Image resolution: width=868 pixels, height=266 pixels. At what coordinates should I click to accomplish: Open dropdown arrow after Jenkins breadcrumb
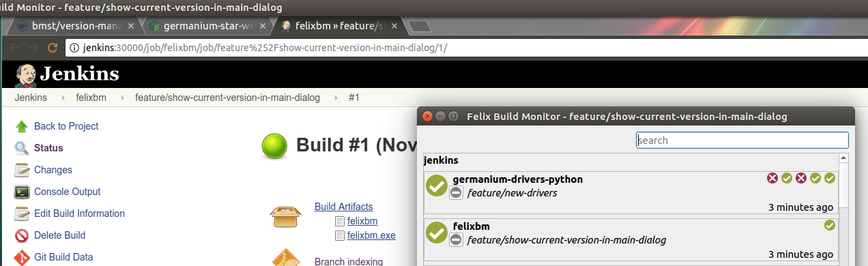pos(63,98)
